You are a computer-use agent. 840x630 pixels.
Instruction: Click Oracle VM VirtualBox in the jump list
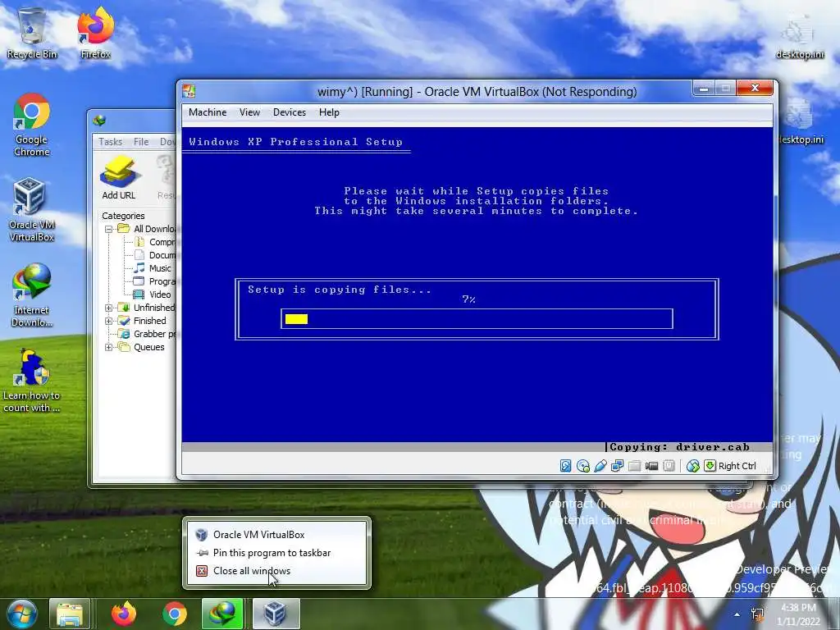point(277,535)
